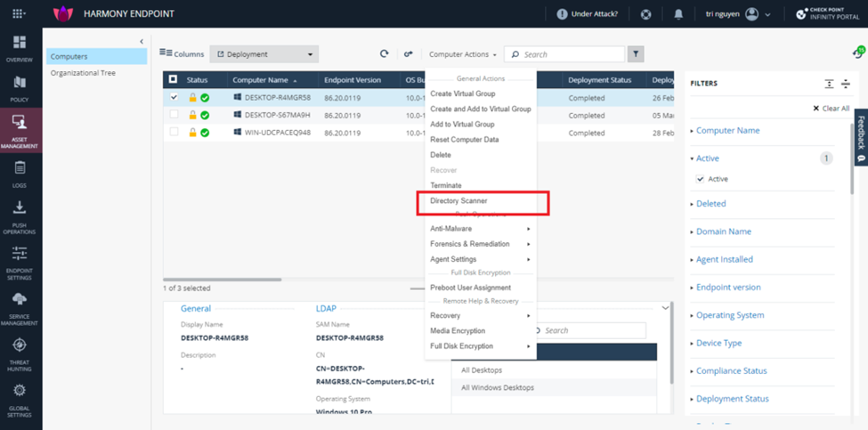Collapse the Active filter section
The width and height of the screenshot is (868, 430).
pos(707,158)
